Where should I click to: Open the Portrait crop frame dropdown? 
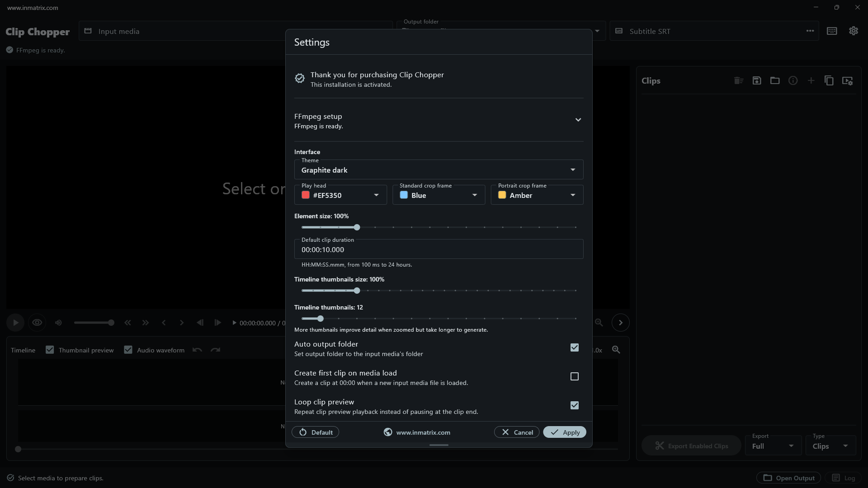coord(537,195)
